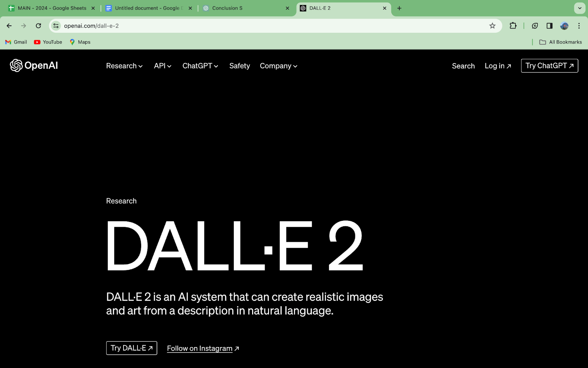Expand the API navigation menu
Screen dimensions: 588x368
(x=162, y=66)
